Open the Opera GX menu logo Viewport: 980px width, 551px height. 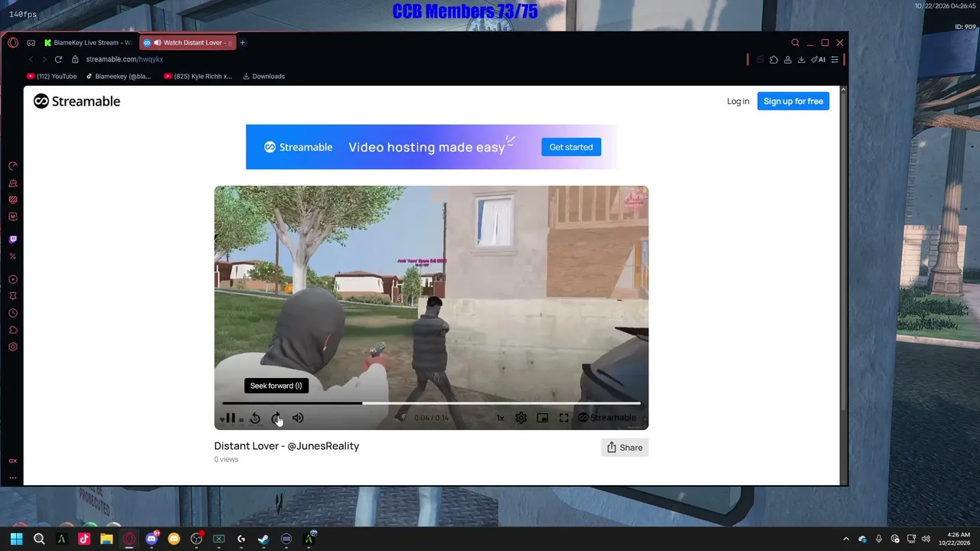click(13, 43)
